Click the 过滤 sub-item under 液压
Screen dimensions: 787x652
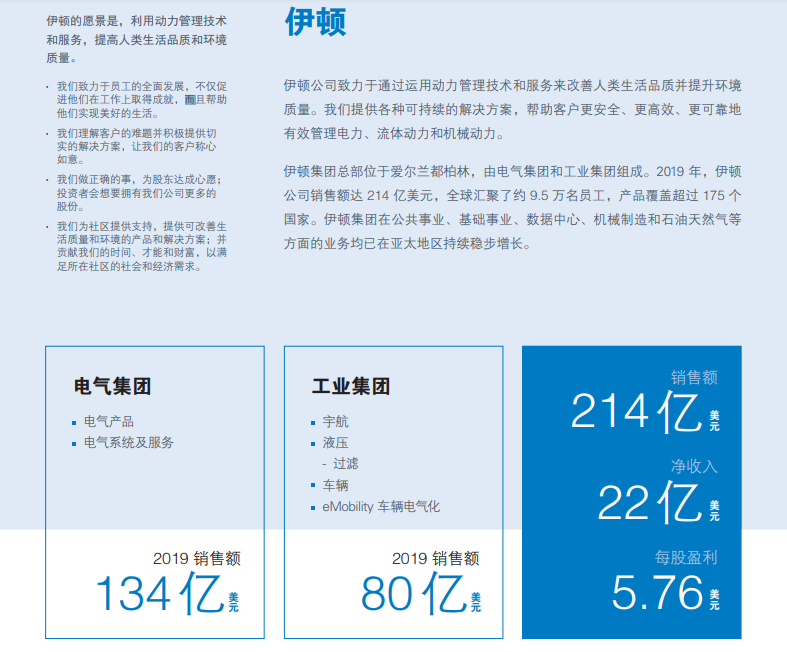click(346, 463)
